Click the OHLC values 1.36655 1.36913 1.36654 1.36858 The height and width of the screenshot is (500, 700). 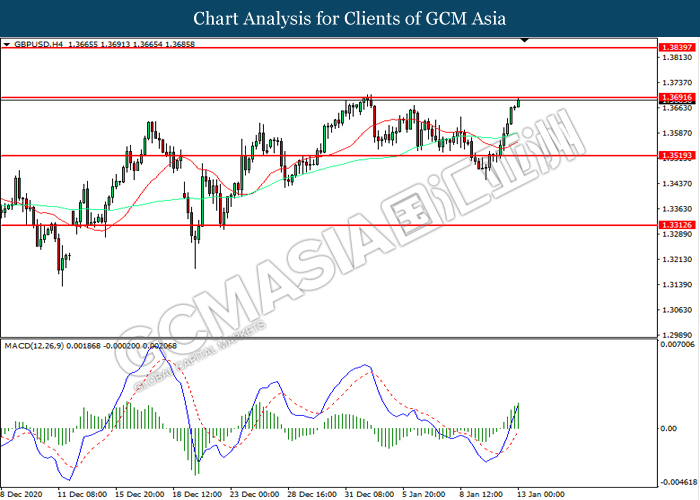coord(132,44)
